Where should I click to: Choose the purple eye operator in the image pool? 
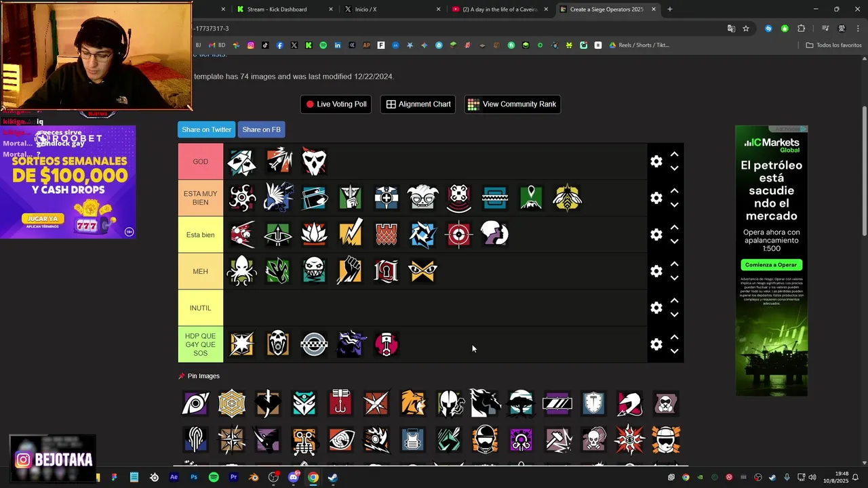pyautogui.click(x=195, y=404)
